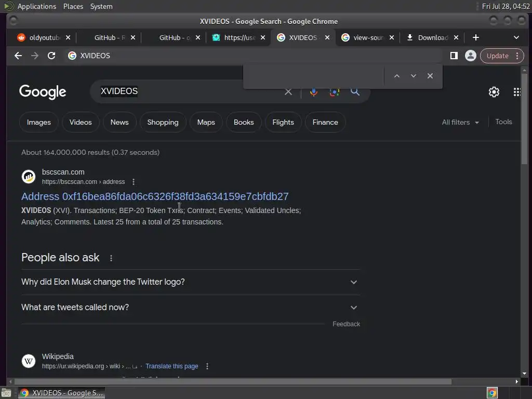Close the oldyoutube tab
The width and height of the screenshot is (532, 399).
tap(68, 37)
